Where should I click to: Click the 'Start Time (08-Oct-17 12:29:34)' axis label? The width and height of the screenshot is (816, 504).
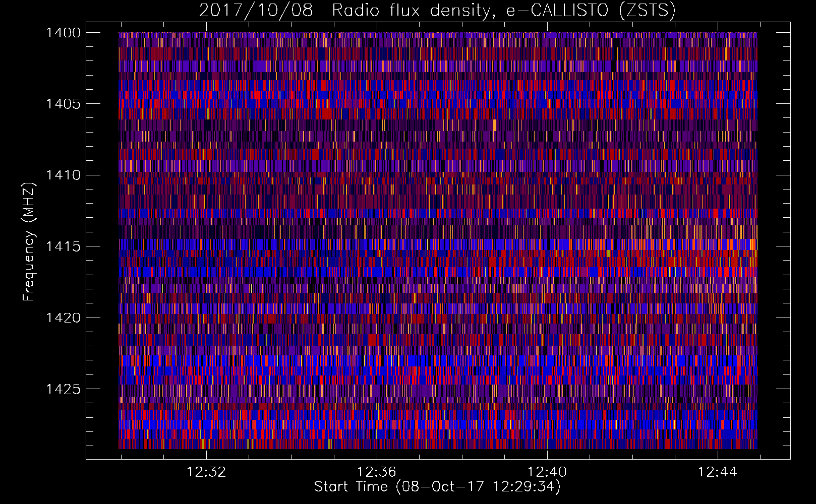437,487
